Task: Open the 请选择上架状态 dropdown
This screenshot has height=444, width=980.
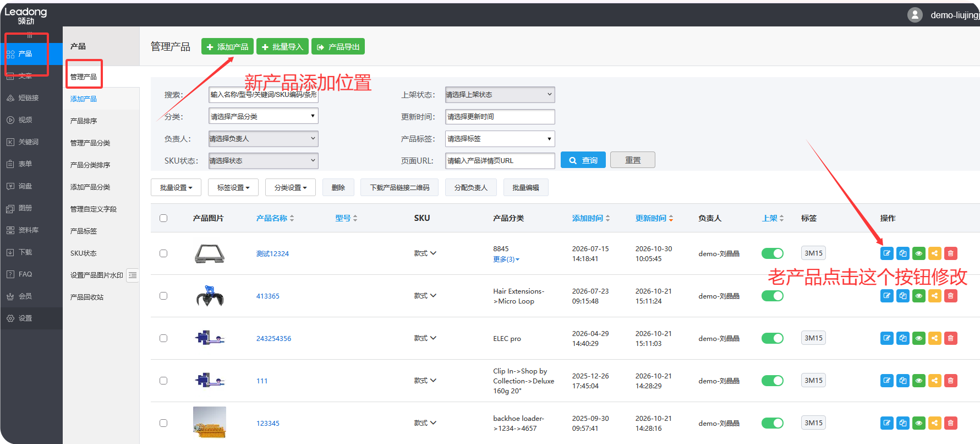Action: (x=500, y=95)
